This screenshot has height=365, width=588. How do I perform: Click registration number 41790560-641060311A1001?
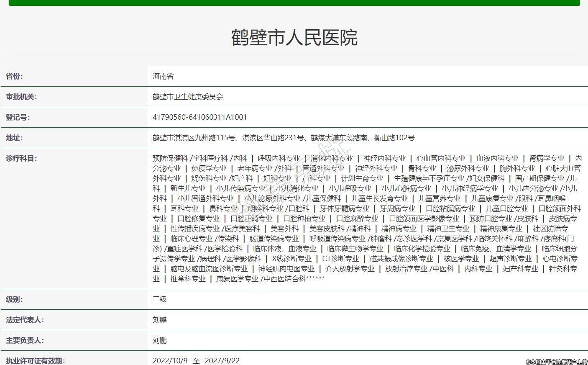[x=199, y=117]
